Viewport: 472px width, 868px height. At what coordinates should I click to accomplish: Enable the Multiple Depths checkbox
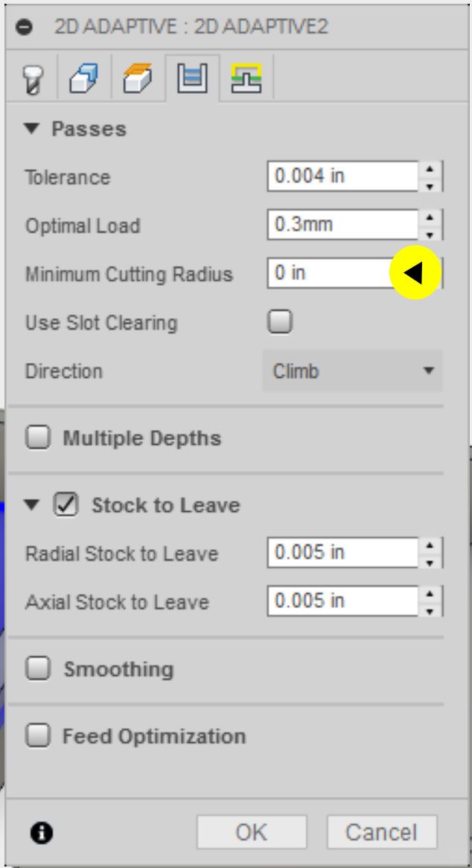pos(38,438)
